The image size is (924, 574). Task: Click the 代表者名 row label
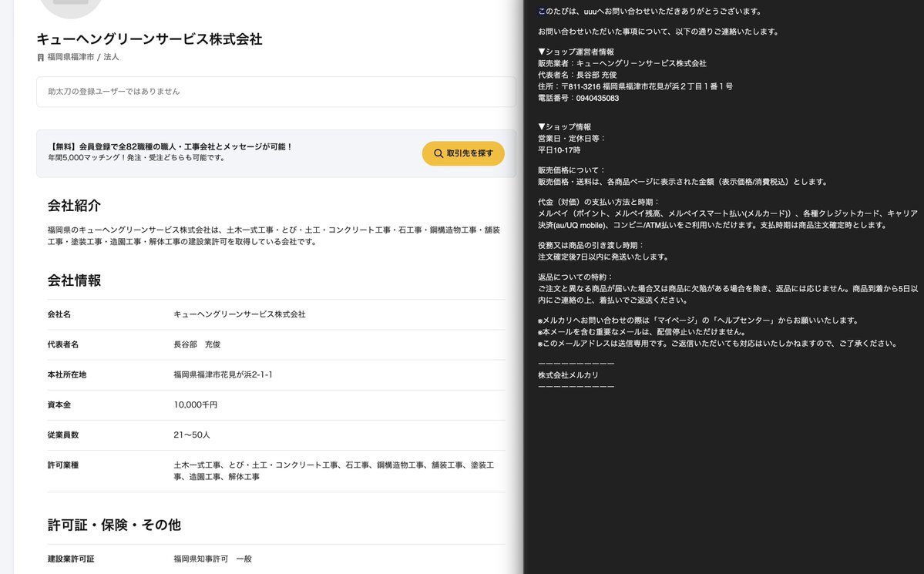click(x=63, y=344)
